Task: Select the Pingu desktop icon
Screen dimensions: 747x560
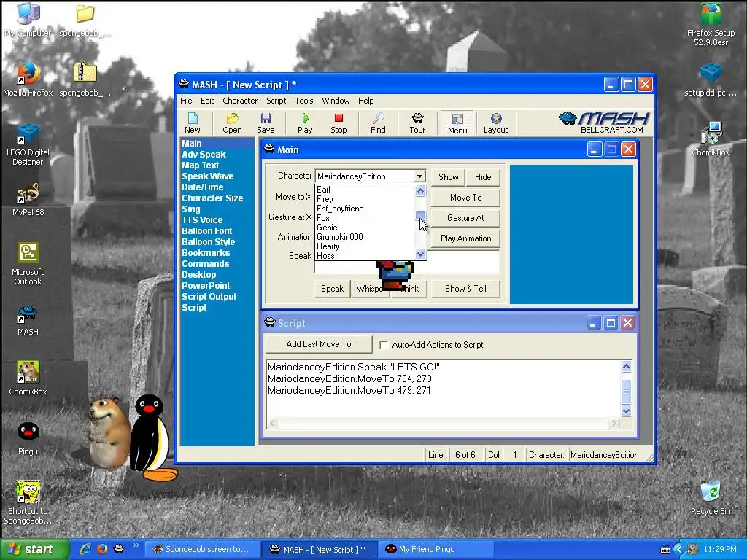Action: click(28, 438)
